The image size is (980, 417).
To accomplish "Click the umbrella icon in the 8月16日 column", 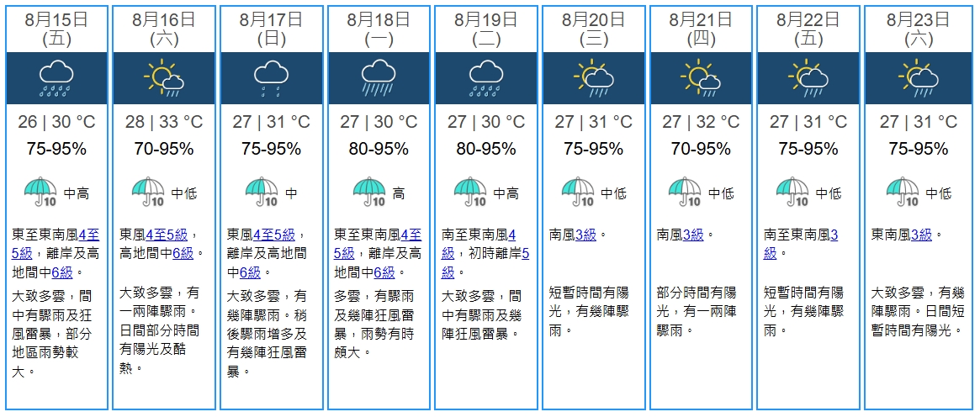I will coord(147,193).
